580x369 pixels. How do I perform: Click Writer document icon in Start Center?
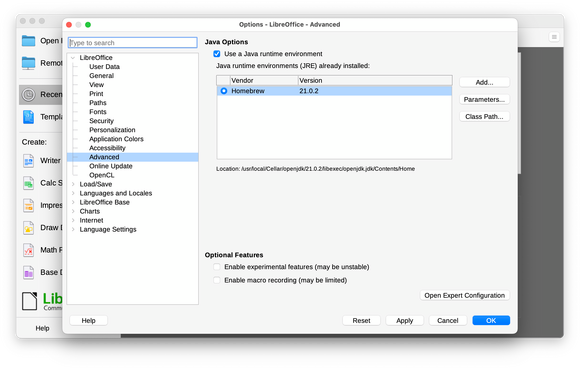pyautogui.click(x=28, y=161)
